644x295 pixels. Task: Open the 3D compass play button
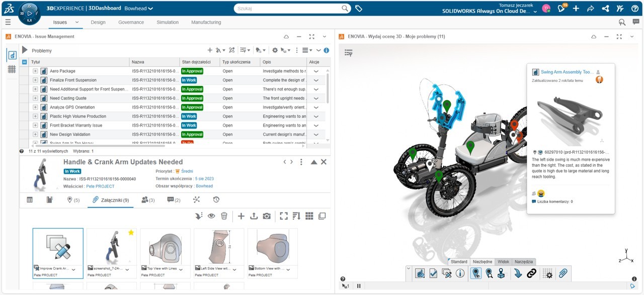click(29, 14)
